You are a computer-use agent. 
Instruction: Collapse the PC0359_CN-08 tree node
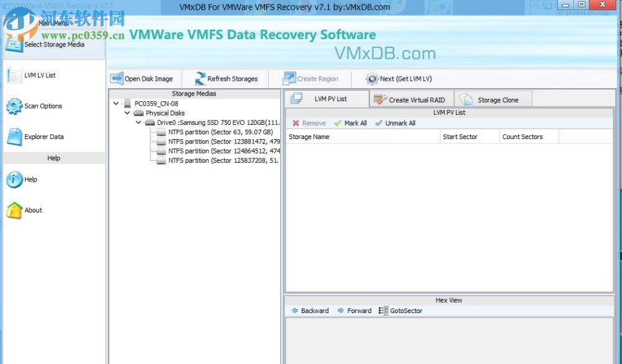(x=114, y=103)
